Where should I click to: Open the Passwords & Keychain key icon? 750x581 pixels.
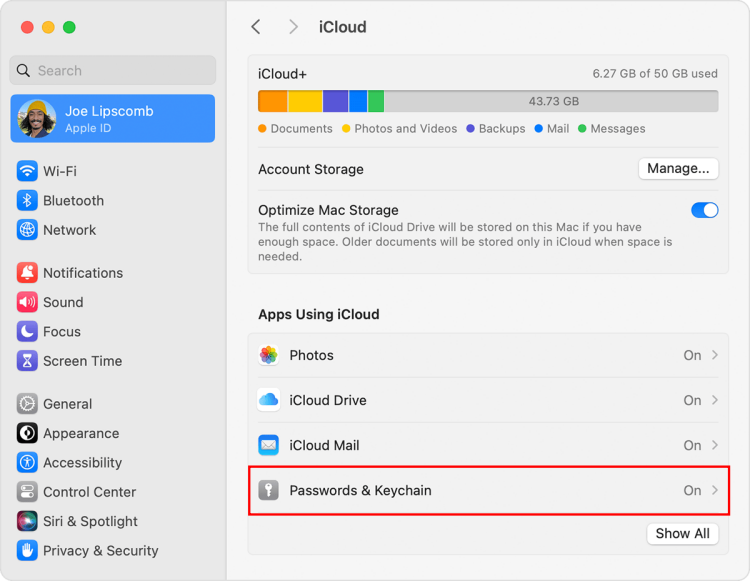pyautogui.click(x=268, y=490)
